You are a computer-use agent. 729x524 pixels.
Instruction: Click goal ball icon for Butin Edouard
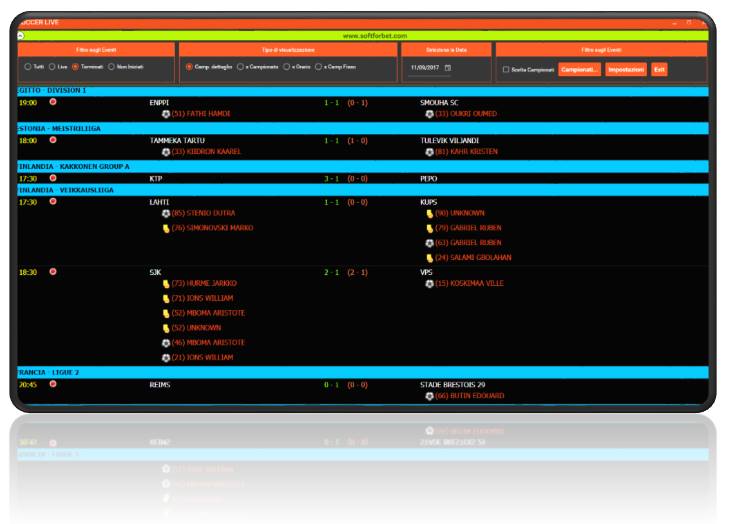click(430, 396)
